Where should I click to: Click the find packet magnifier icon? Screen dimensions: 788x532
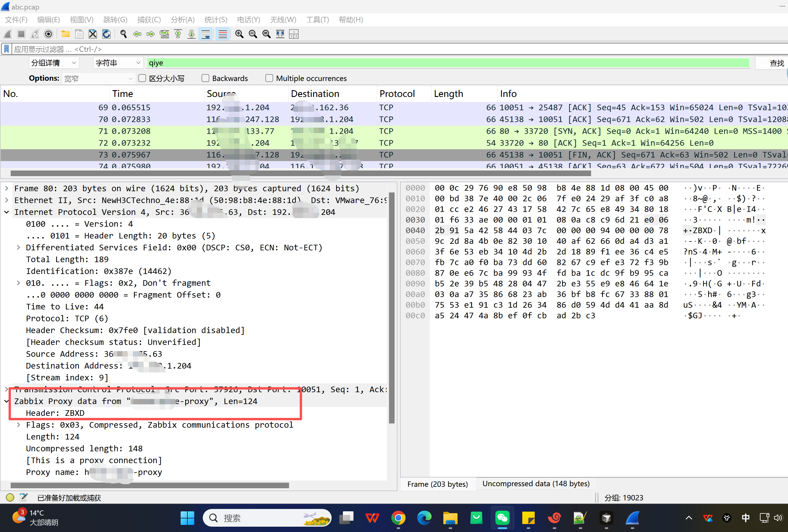pos(124,34)
